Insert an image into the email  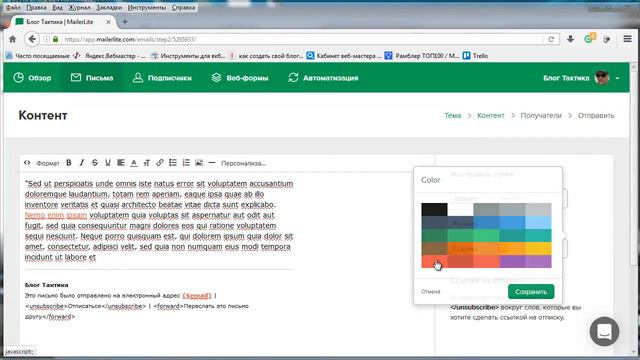199,163
